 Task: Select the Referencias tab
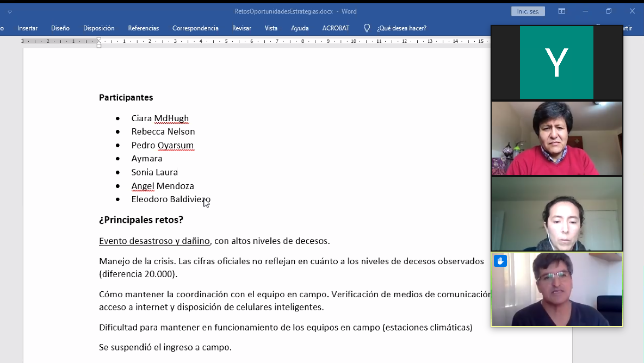(x=143, y=28)
